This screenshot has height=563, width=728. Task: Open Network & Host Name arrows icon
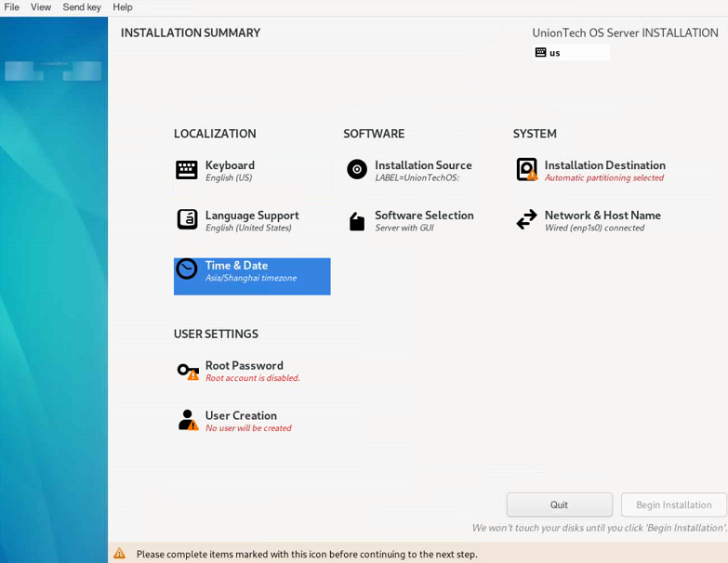[x=526, y=219]
